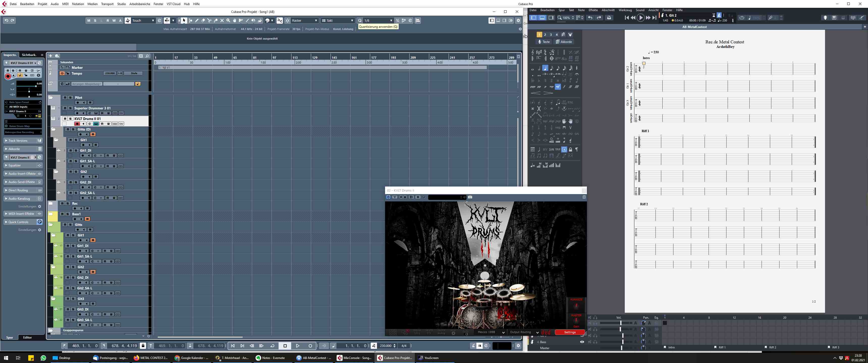Select the Object Selection arrow tool in Cubase

pyautogui.click(x=184, y=20)
